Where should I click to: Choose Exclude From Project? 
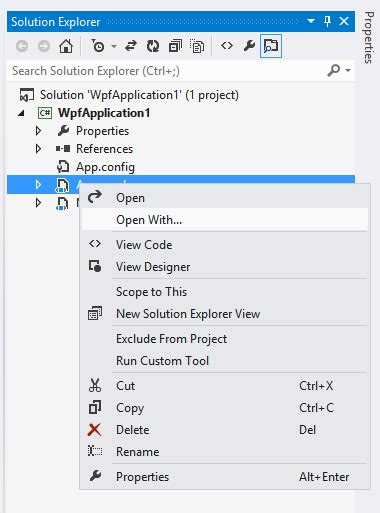coord(225,339)
